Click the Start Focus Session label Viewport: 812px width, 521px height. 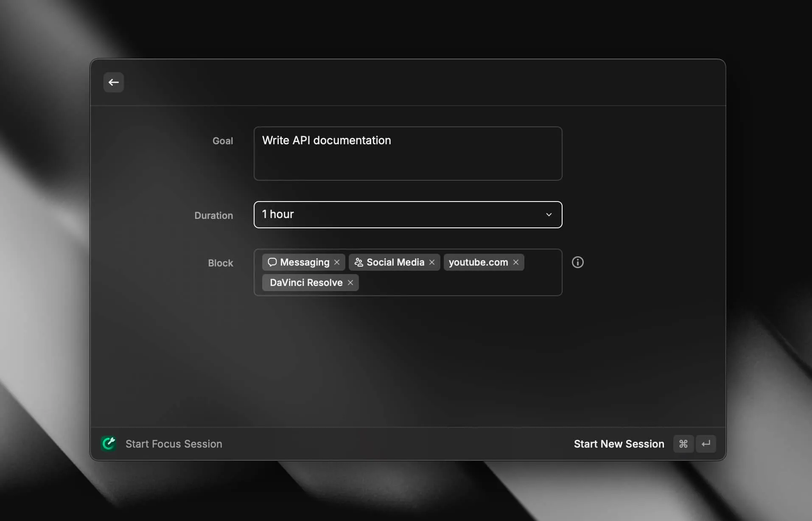pos(174,444)
